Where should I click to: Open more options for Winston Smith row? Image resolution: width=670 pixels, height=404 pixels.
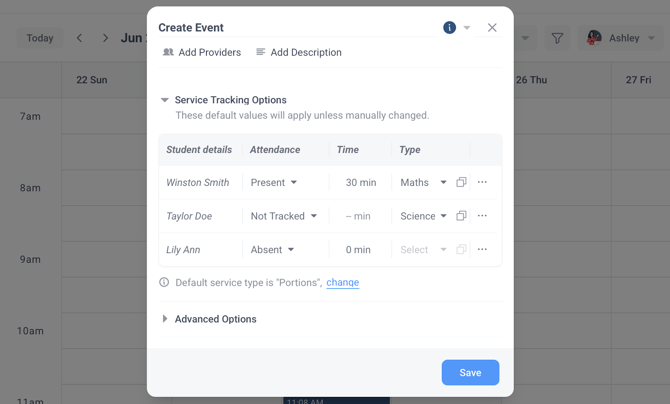[482, 183]
